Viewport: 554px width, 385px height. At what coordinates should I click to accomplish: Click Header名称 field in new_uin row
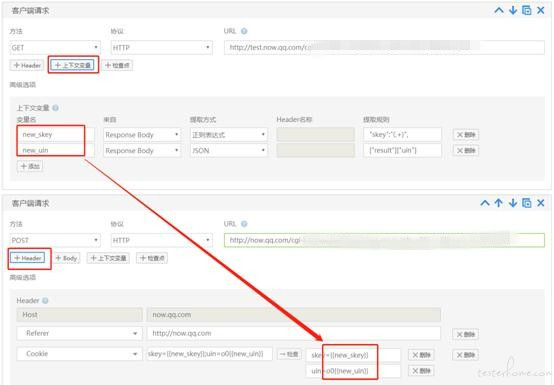click(316, 150)
